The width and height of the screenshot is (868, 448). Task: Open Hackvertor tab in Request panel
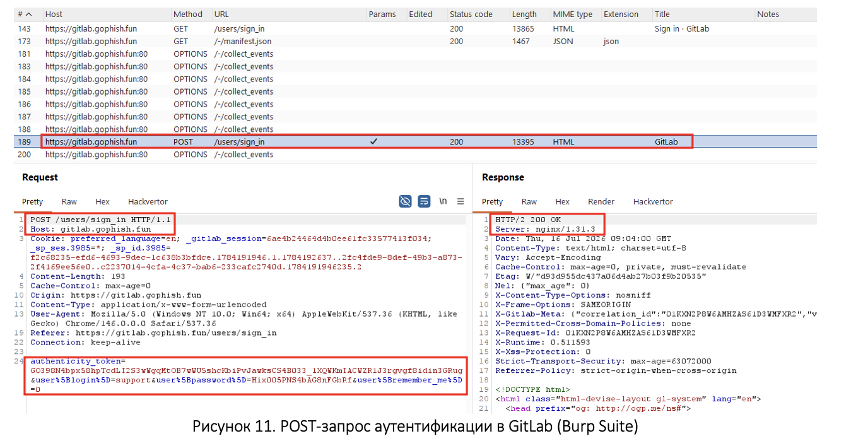[148, 202]
